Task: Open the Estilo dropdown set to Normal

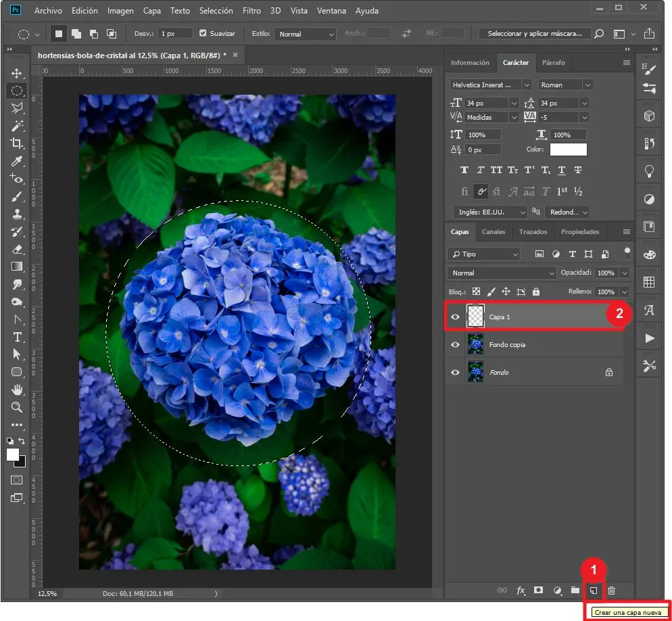Action: 306,34
